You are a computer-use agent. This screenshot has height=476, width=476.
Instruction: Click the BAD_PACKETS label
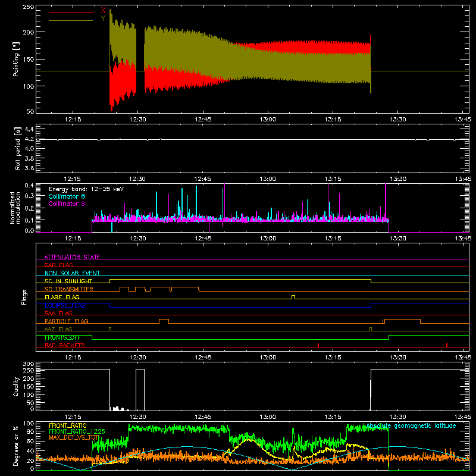click(x=65, y=345)
